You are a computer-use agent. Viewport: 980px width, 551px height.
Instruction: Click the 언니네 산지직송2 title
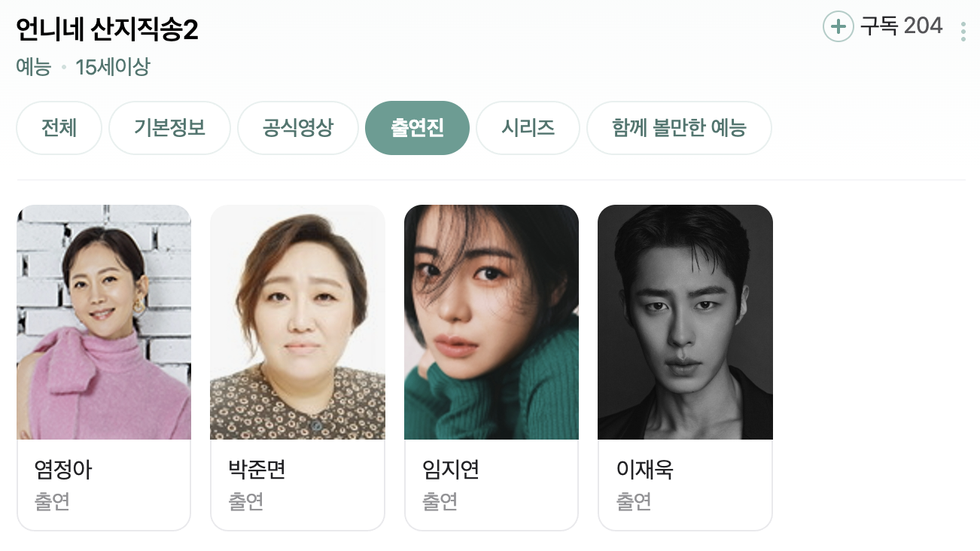107,29
